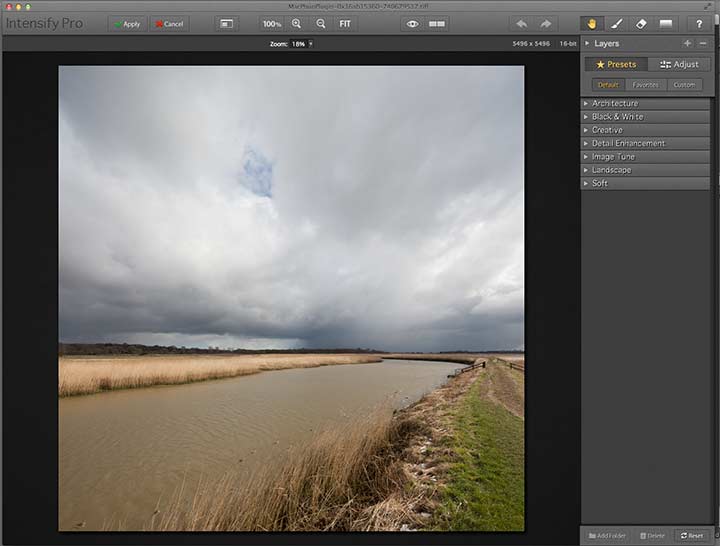Screen dimensions: 720x546
Task: Remove layer with minus icon
Action: pyautogui.click(x=703, y=43)
